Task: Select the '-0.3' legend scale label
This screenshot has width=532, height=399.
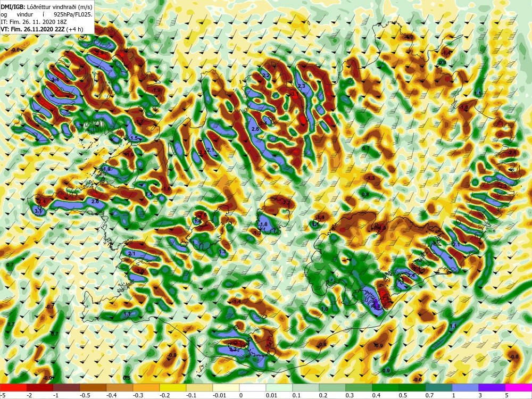Action: click(137, 395)
